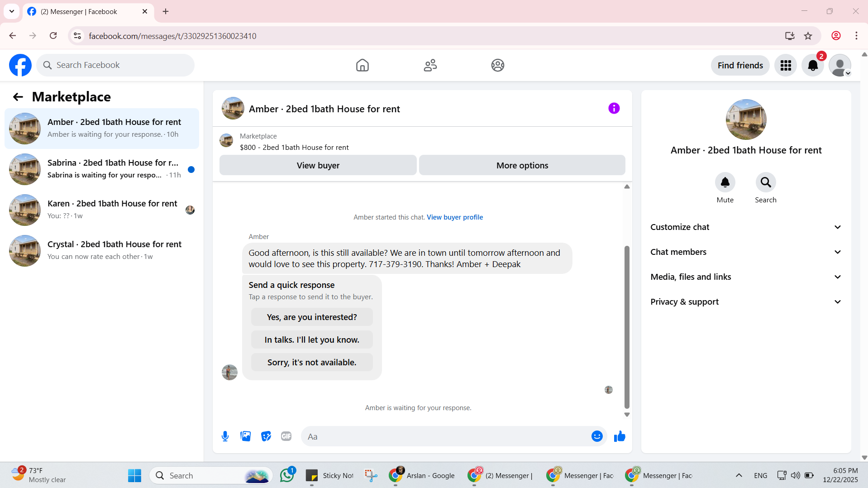Open the Facebook menu grid icon
The image size is (868, 488).
tap(786, 66)
